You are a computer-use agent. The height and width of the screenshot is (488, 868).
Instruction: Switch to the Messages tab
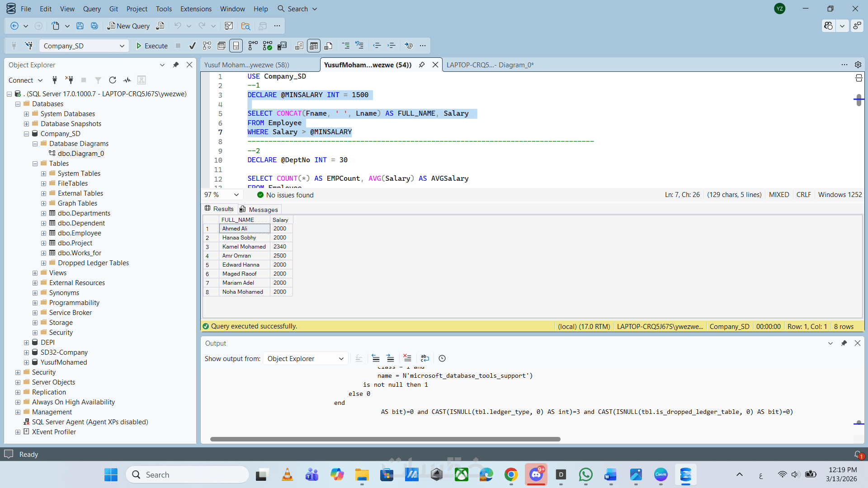point(259,209)
